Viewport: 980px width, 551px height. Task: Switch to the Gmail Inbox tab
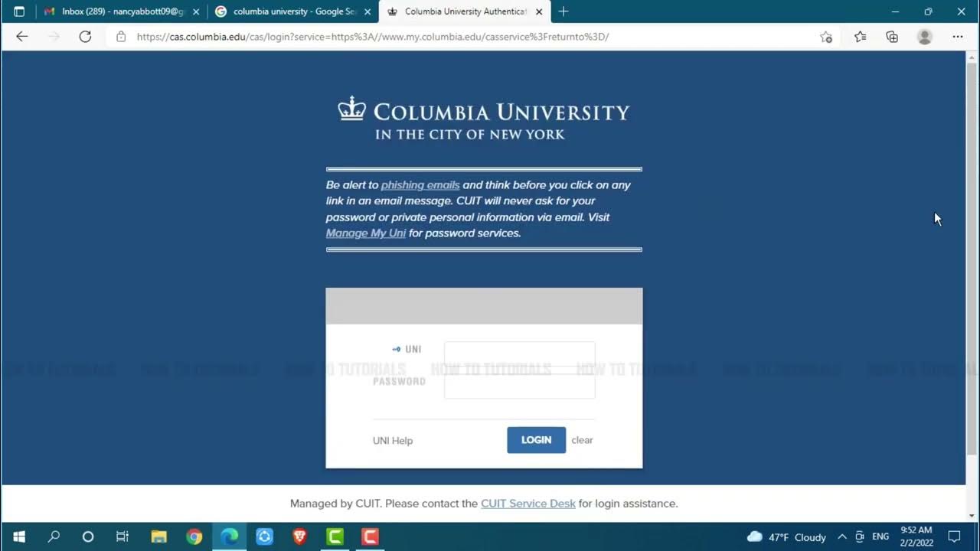click(121, 11)
